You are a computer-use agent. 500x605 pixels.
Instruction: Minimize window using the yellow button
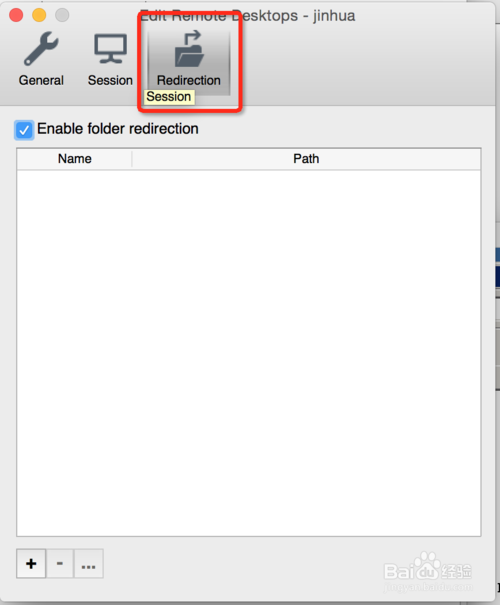tap(39, 15)
